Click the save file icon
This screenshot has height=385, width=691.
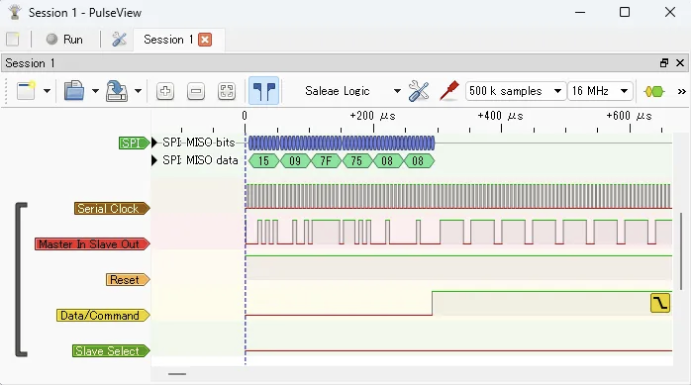click(x=116, y=91)
